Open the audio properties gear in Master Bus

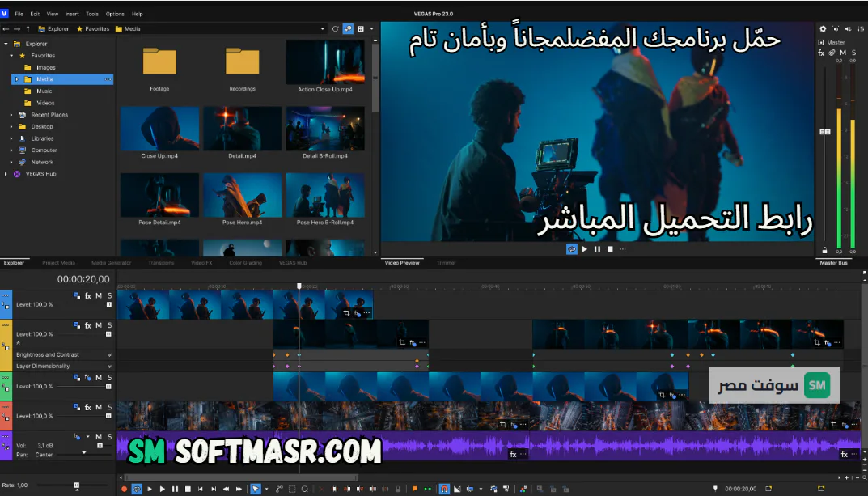coord(823,29)
